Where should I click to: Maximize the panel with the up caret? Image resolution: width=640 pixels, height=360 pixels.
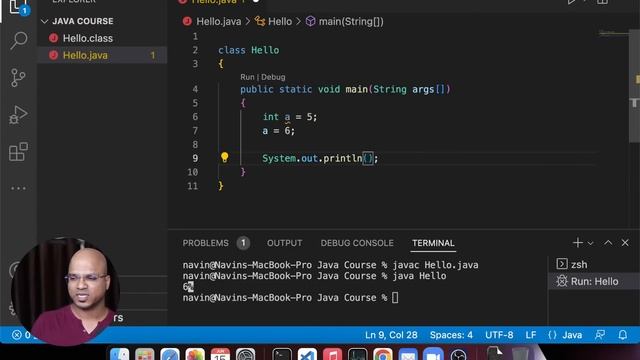[608, 243]
